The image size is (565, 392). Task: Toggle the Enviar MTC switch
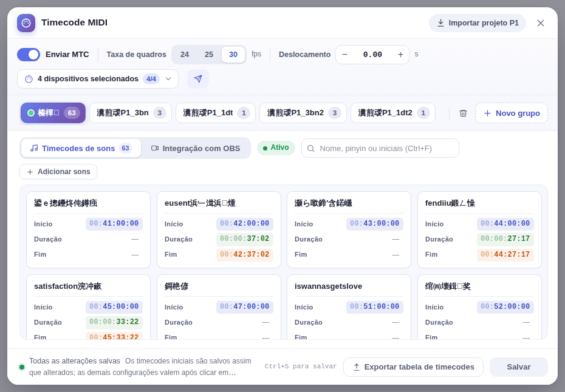coord(29,55)
